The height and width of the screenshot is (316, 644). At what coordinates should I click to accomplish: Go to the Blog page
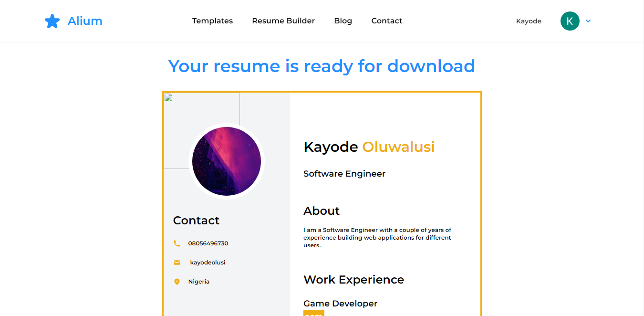coord(343,21)
